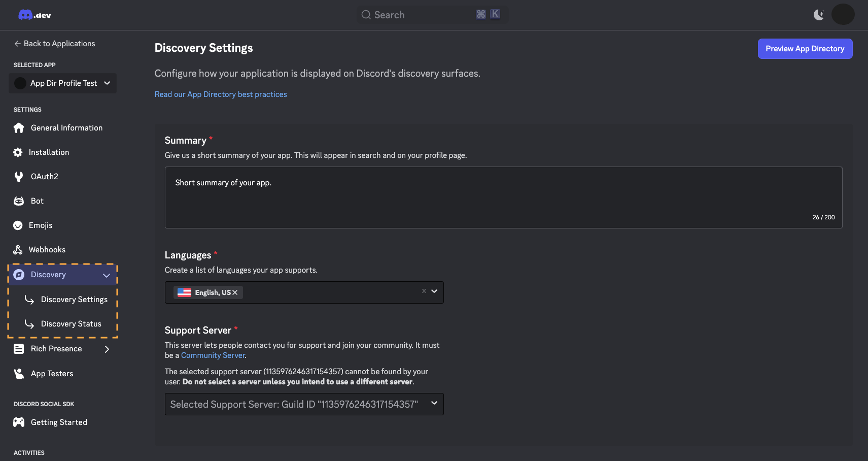Open App Directory best practices link

(221, 94)
